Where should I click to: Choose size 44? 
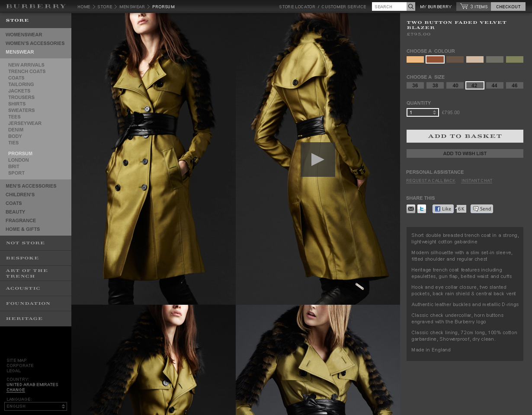(494, 86)
